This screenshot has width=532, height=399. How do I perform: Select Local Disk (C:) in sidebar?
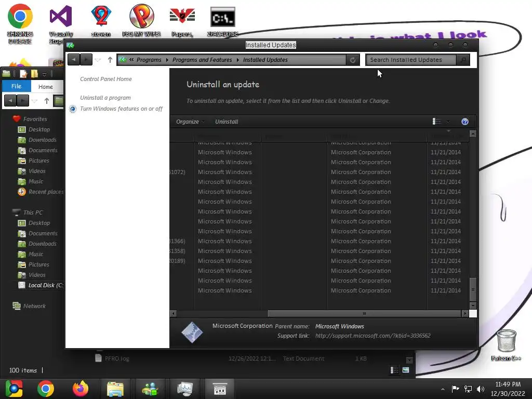[x=41, y=285]
